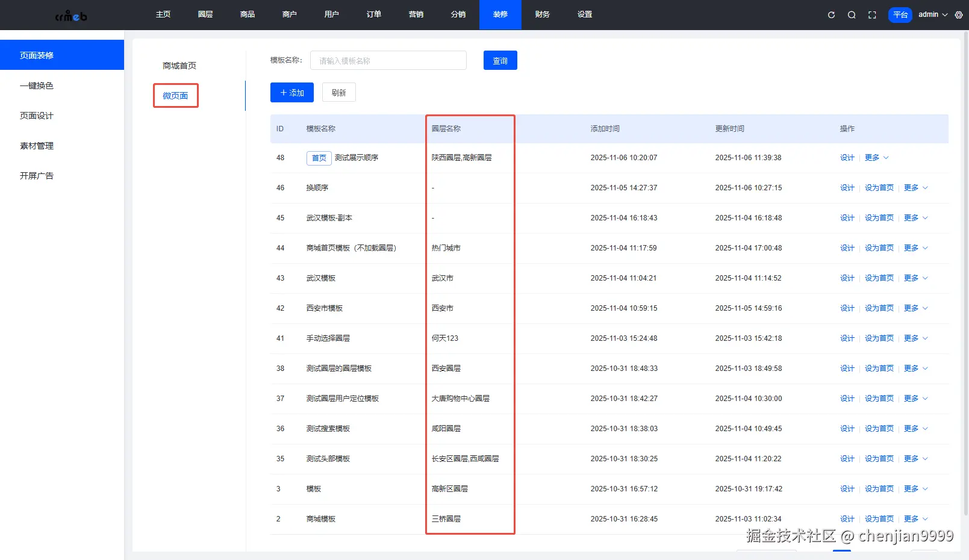The height and width of the screenshot is (560, 969).
Task: Expand 更多 for template ID 48
Action: click(x=877, y=158)
